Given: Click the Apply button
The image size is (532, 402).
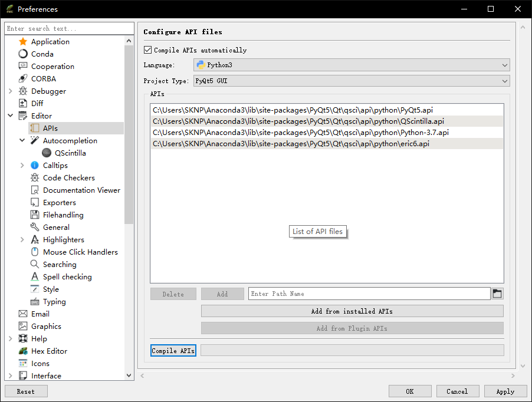Looking at the screenshot, I should click(x=505, y=391).
